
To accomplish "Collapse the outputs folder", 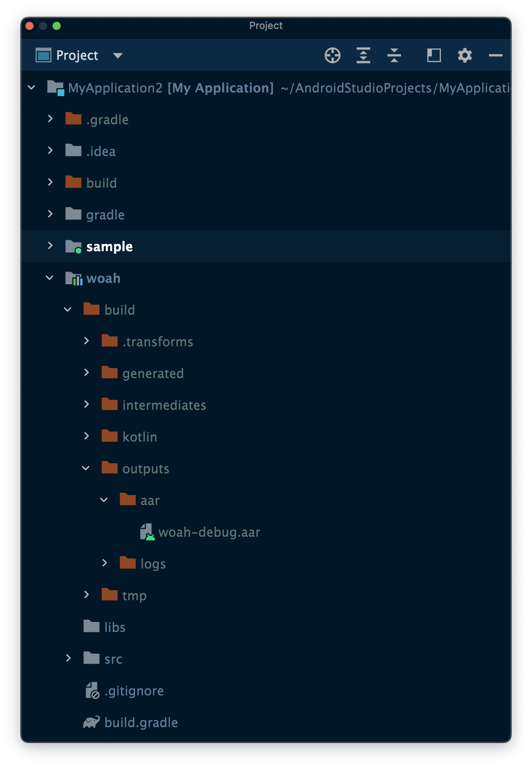I will click(x=86, y=468).
